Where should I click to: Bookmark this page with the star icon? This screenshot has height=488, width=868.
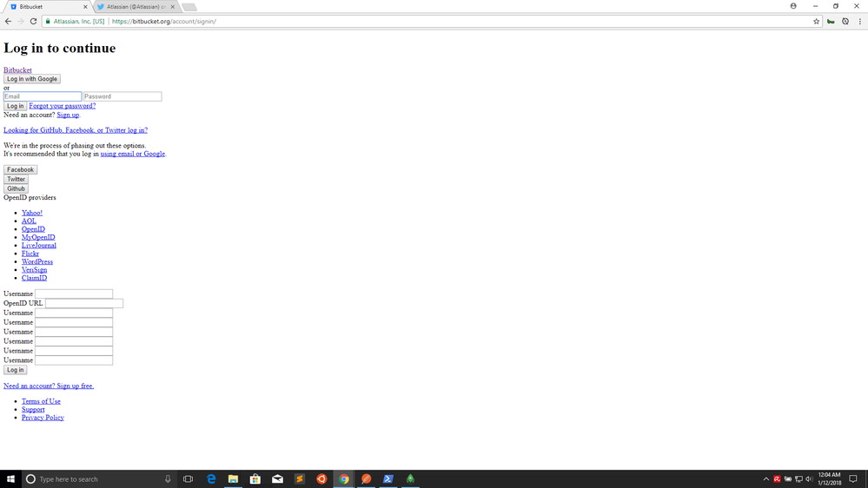point(816,21)
